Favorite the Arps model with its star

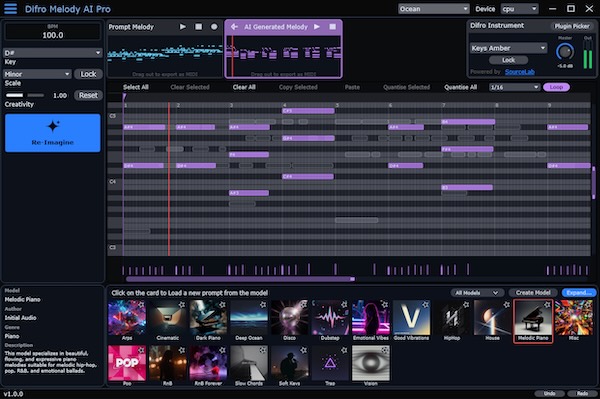coord(141,305)
